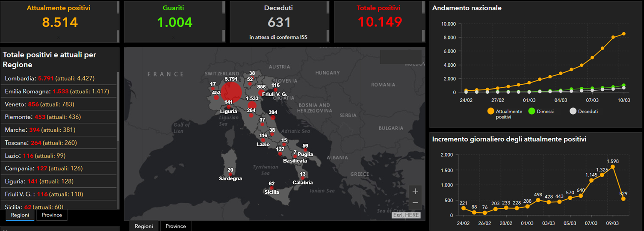
Task: Select the Sicilia red marker on map
Action: tap(272, 188)
